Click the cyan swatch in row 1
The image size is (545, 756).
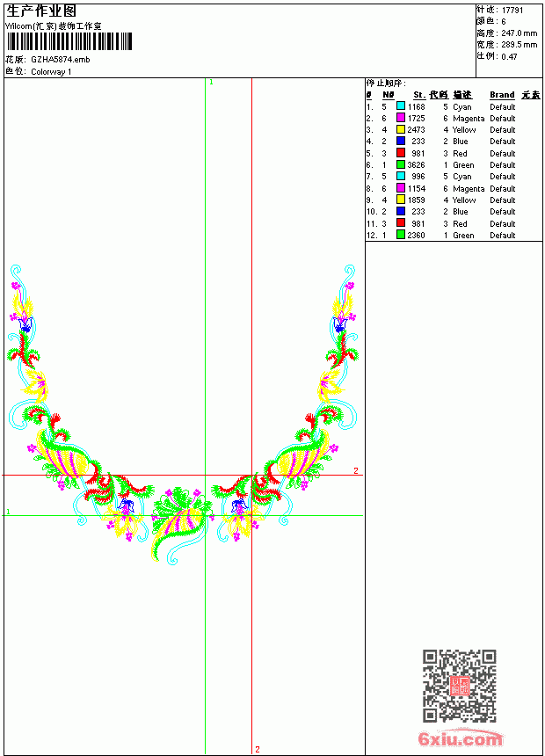pyautogui.click(x=400, y=106)
